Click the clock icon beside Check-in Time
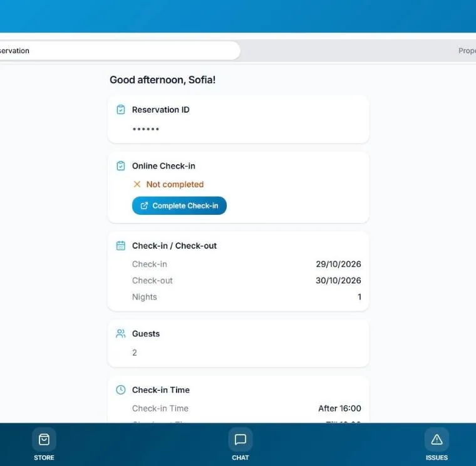476x466 pixels. [121, 390]
